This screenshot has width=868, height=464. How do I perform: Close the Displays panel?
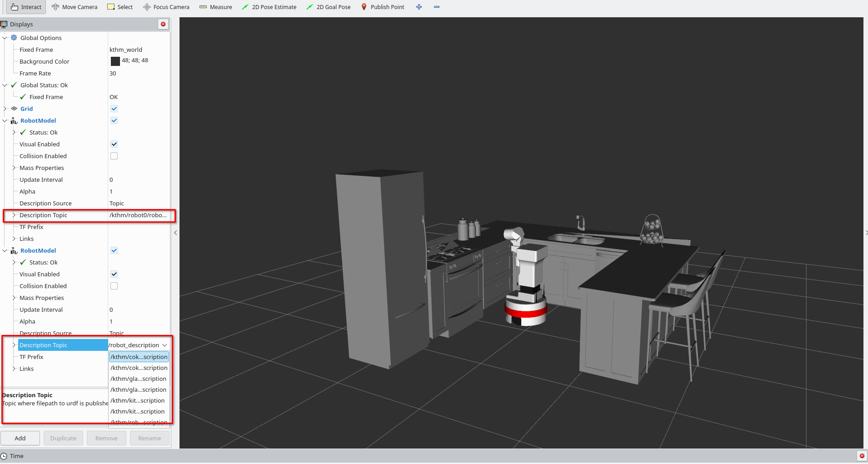(163, 24)
